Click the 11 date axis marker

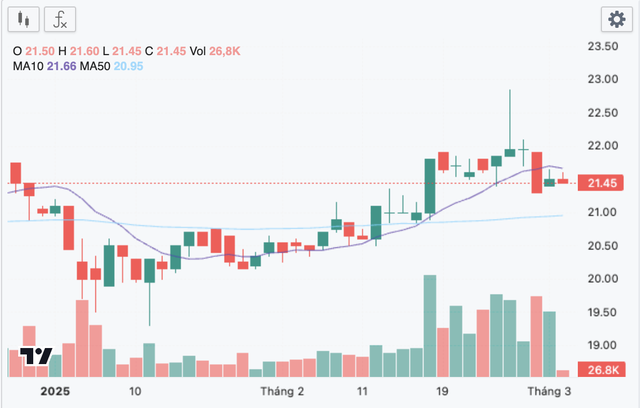click(362, 392)
